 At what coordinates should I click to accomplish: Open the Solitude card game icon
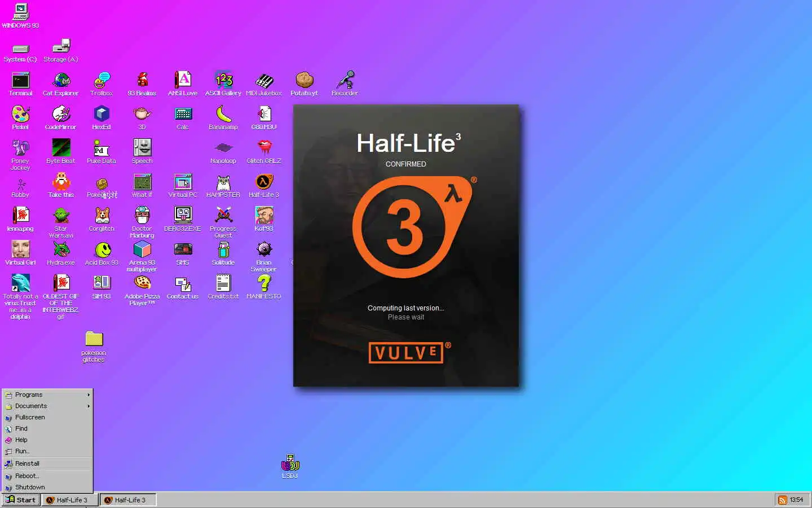[x=223, y=253]
